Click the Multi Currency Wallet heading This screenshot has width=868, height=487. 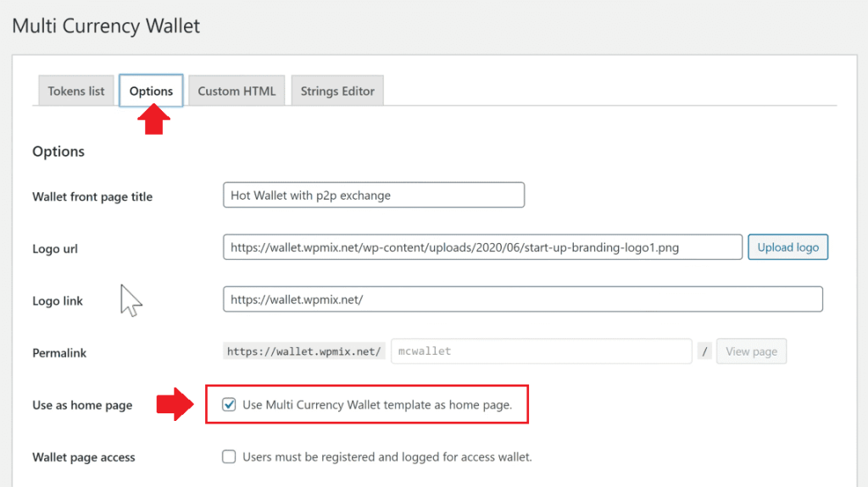[x=106, y=26]
